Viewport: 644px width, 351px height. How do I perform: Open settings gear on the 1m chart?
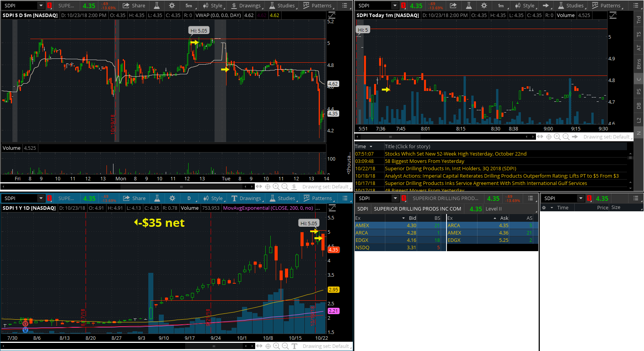(x=484, y=5)
